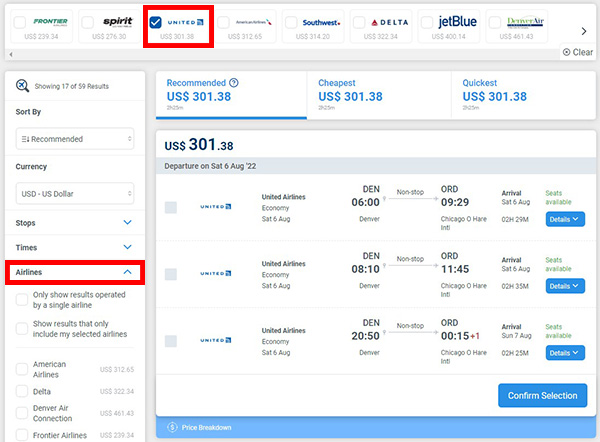This screenshot has height=442, width=600.
Task: Click the Southwest logo in carousel
Action: [x=321, y=23]
